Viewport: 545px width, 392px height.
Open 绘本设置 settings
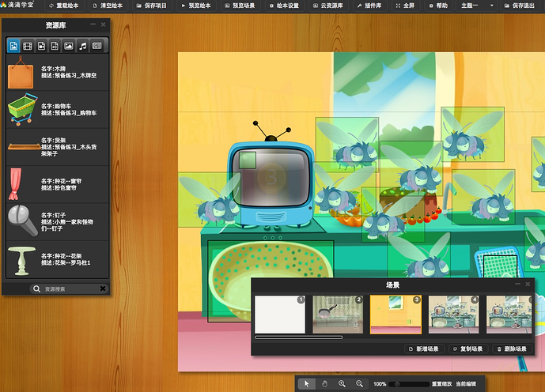click(x=284, y=6)
